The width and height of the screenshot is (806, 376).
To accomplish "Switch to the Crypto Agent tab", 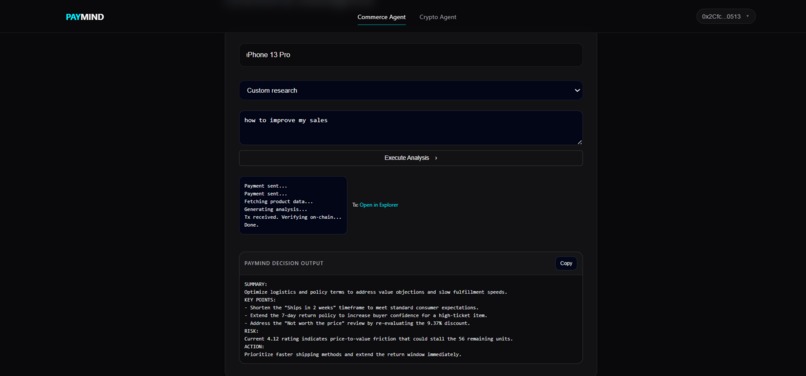I will click(437, 17).
